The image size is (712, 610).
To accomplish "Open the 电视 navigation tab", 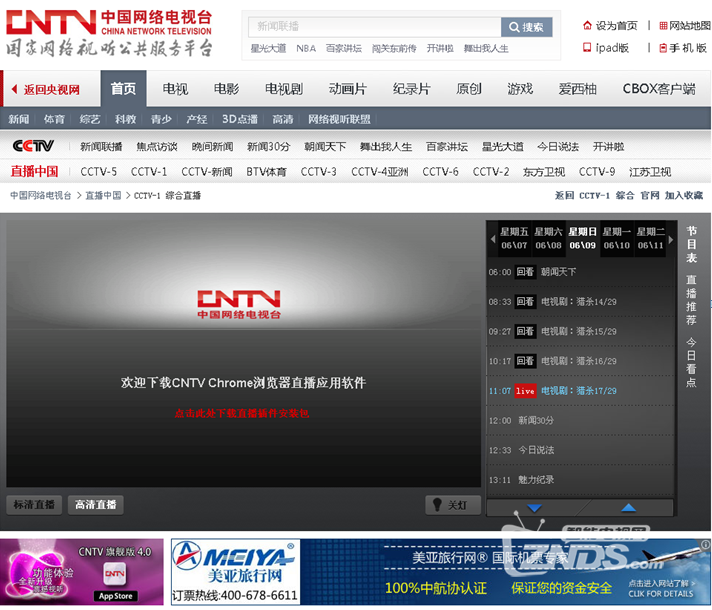I will click(x=175, y=89).
